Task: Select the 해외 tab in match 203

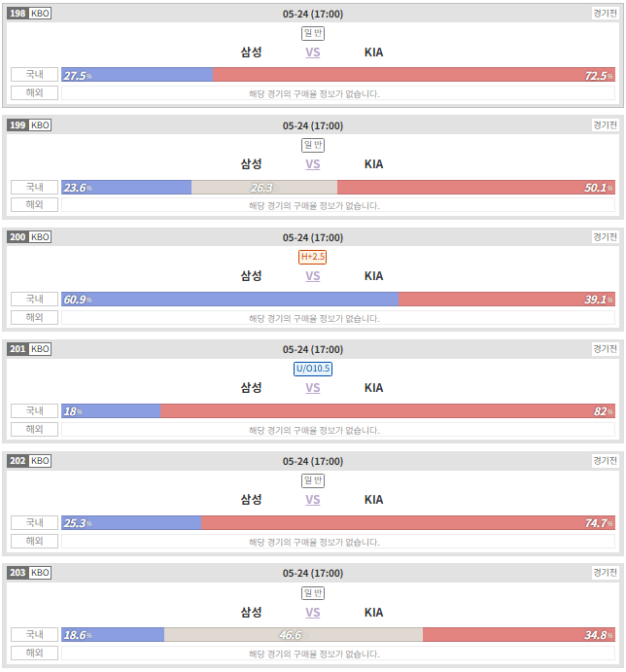Action: coord(34,653)
